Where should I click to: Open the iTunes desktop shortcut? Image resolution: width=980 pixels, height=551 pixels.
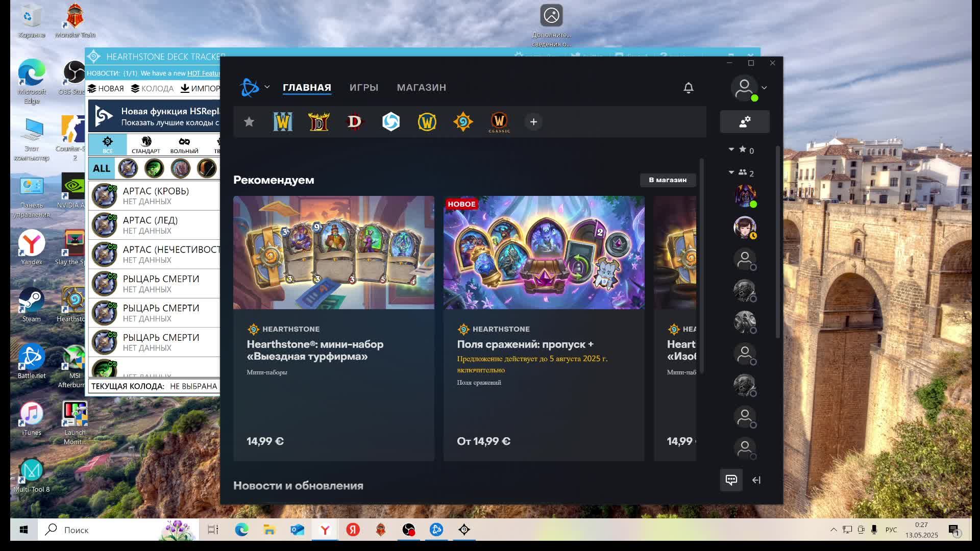pos(32,419)
